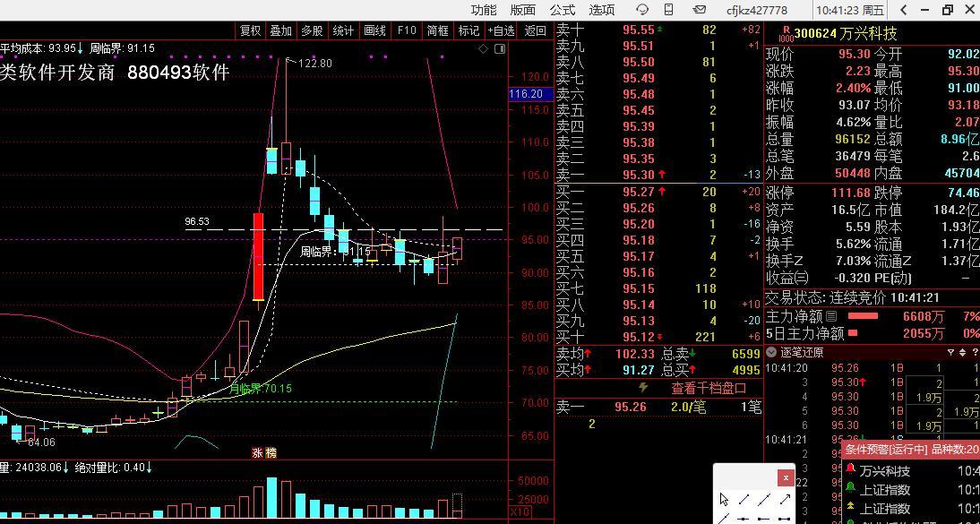Open 查看千档盘口 link

(x=709, y=389)
